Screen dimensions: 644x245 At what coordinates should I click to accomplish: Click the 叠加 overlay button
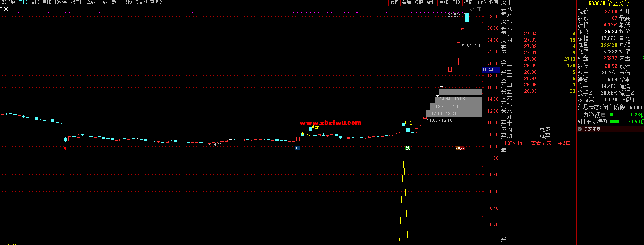tap(407, 2)
